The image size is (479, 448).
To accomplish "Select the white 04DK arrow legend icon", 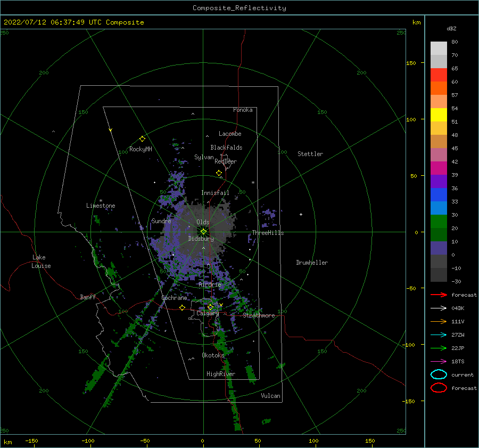I will 439,308.
